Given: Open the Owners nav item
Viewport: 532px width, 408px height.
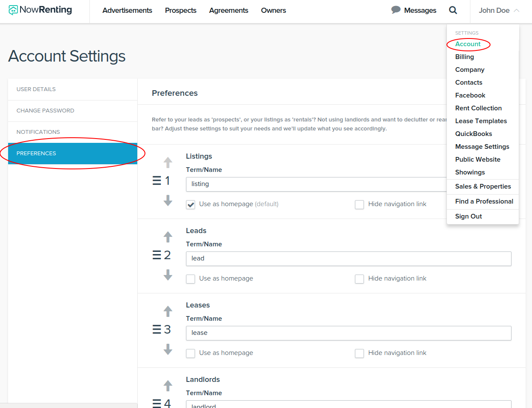Looking at the screenshot, I should pos(274,10).
